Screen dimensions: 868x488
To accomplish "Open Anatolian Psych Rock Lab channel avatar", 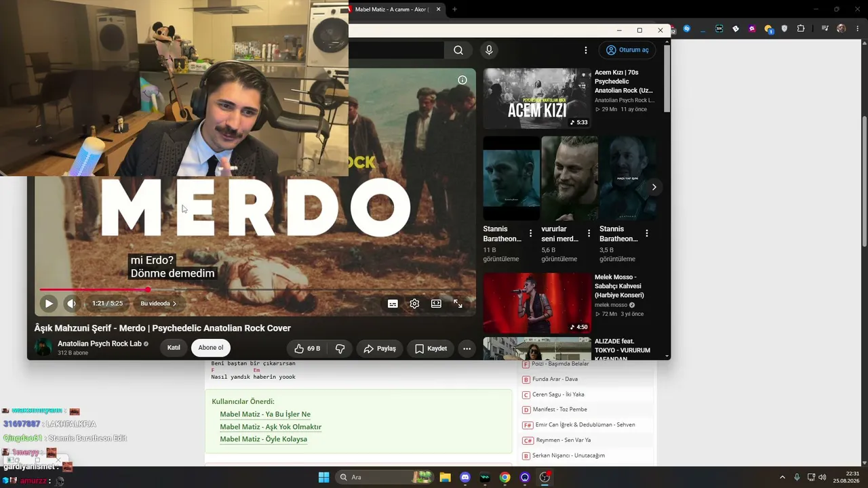I will [43, 348].
